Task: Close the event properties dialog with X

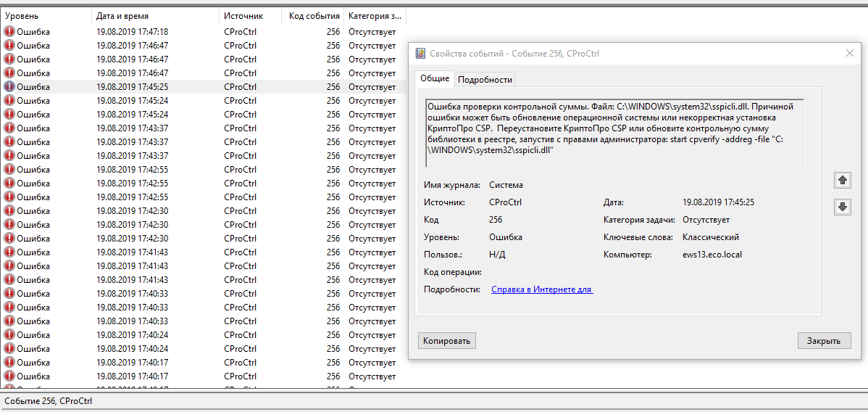Action: pyautogui.click(x=850, y=53)
